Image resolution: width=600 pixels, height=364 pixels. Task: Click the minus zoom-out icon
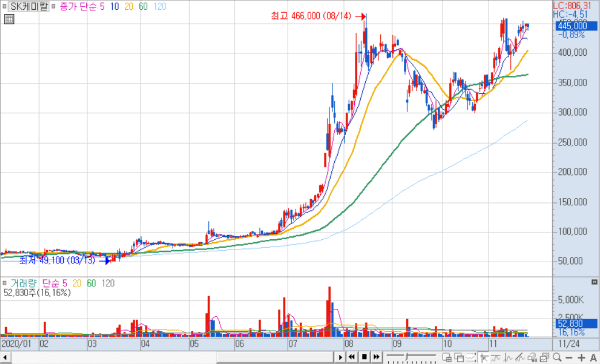569,358
